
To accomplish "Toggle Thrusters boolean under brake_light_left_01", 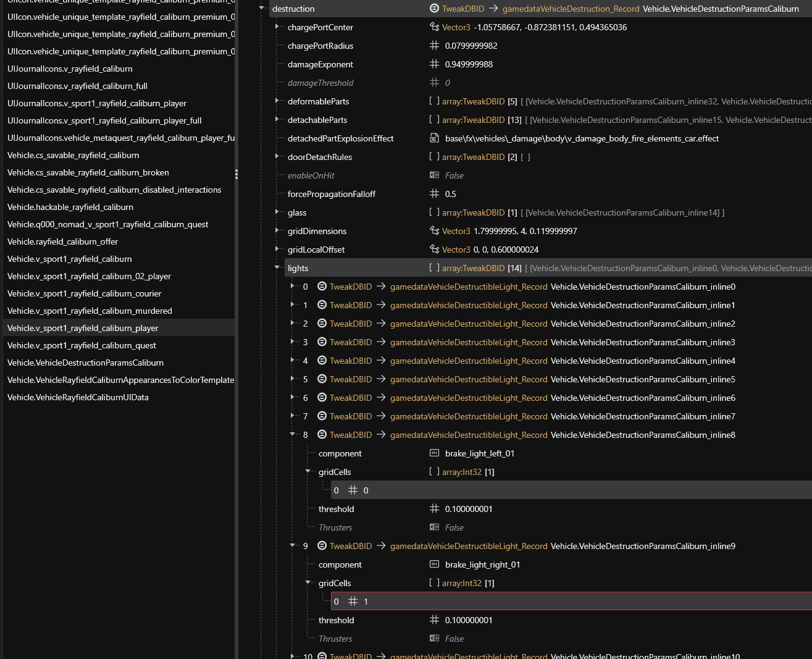I will pyautogui.click(x=454, y=527).
